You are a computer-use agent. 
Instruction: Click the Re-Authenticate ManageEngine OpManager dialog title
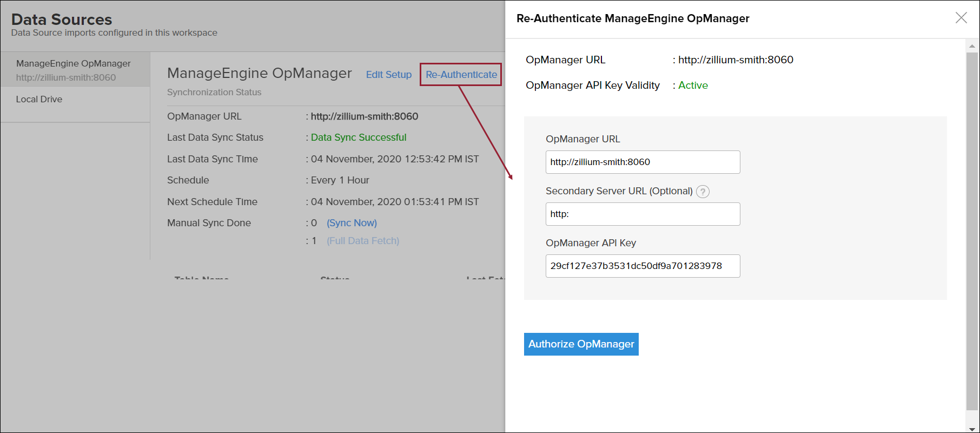tap(633, 18)
